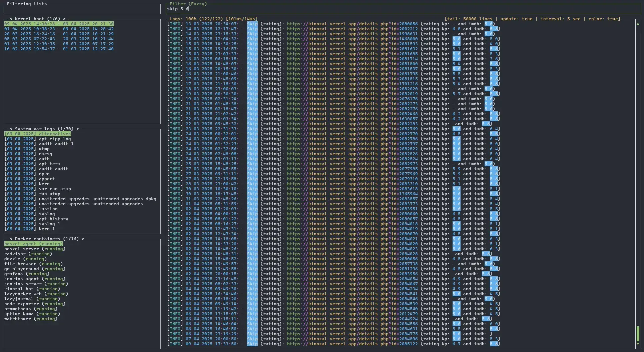Viewport: 644px width, 352px height.
Task: Click the 'Logs: 100% (122/122)' panel title
Action: click(x=196, y=19)
